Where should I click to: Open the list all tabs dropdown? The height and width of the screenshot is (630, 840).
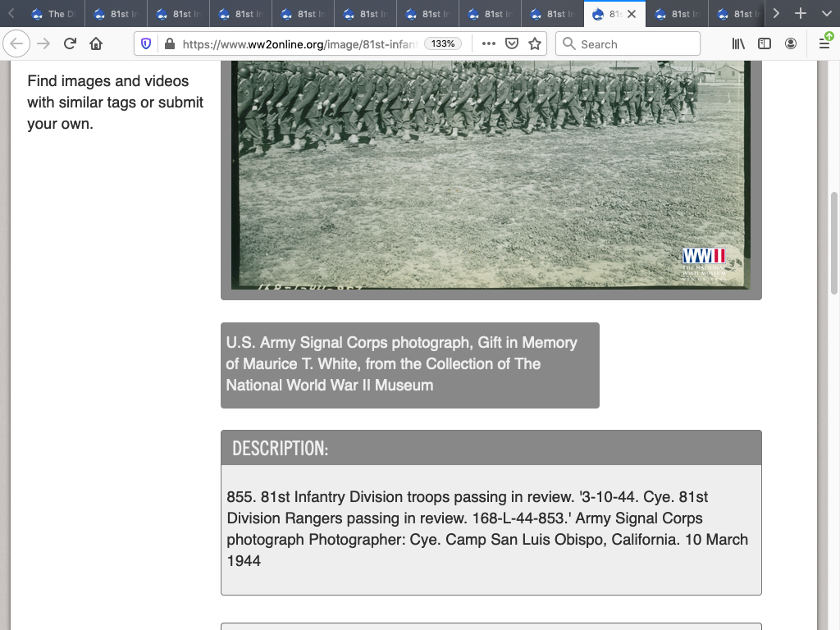click(825, 14)
